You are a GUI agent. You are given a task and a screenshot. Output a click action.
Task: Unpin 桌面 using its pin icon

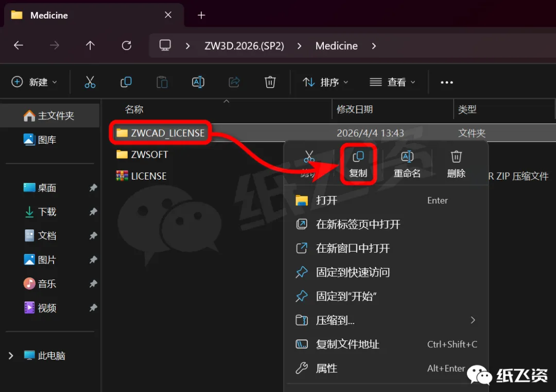click(x=93, y=187)
